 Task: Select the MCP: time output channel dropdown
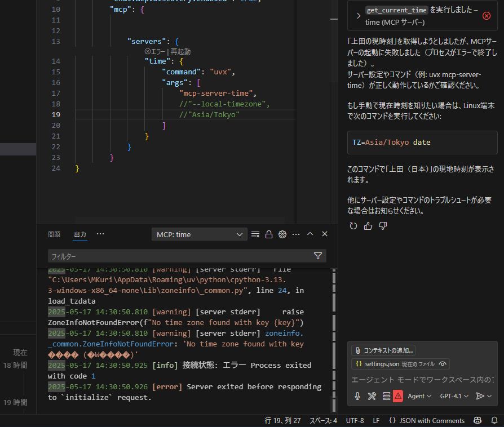199,234
